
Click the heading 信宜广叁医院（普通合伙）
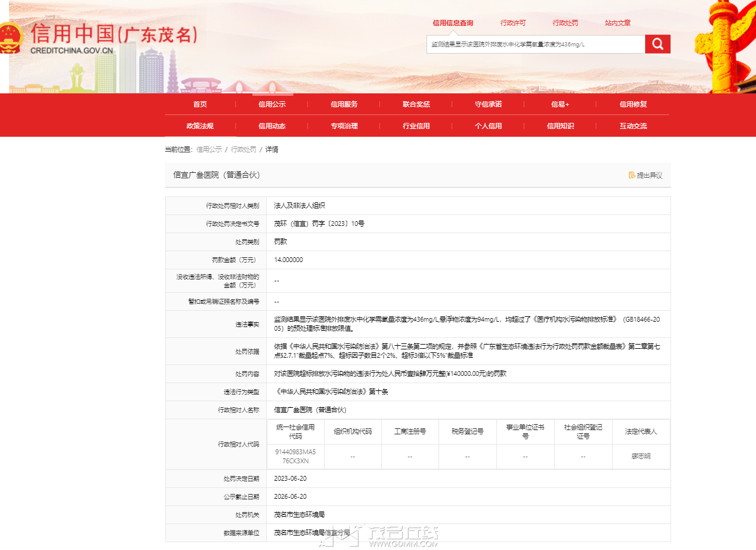[x=217, y=175]
